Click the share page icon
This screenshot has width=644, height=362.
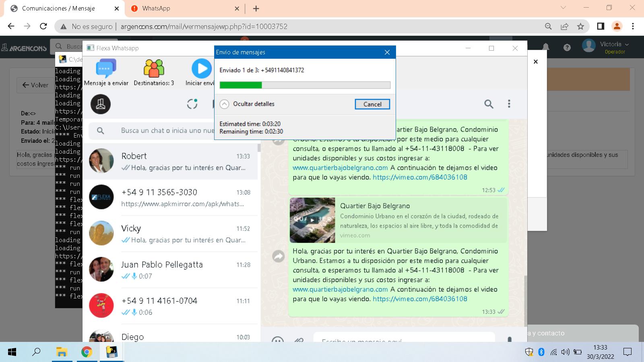[x=564, y=27]
